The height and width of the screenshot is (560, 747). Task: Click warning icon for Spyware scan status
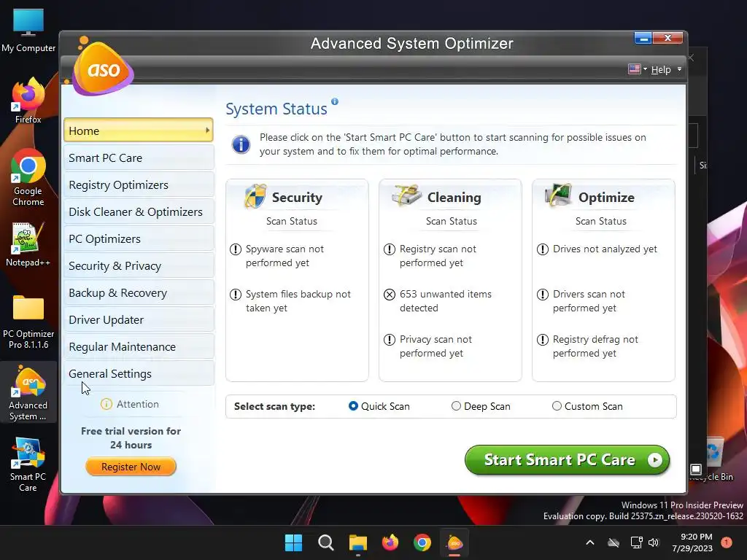(236, 249)
